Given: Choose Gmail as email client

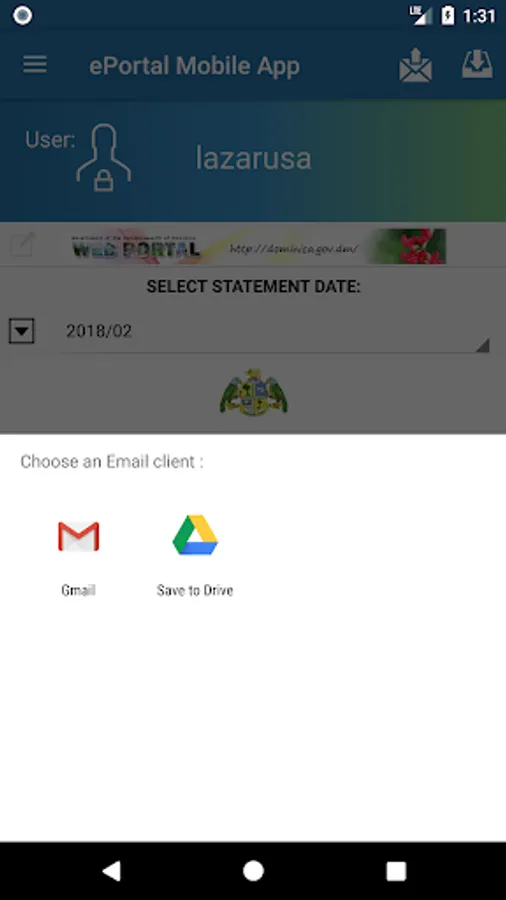Looking at the screenshot, I should [79, 536].
